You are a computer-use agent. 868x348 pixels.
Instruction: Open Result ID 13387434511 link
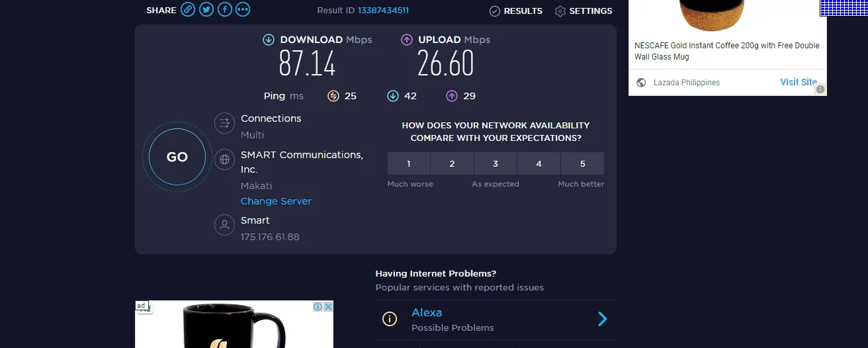click(x=383, y=11)
